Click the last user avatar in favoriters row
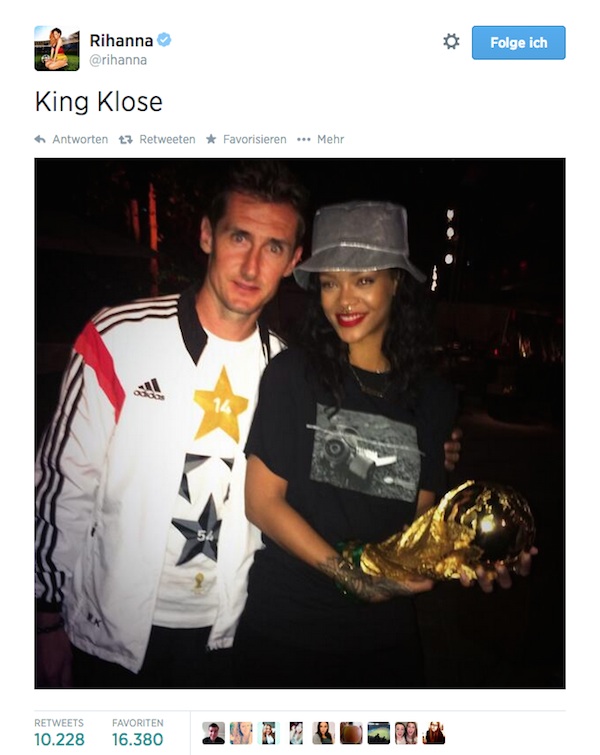 434,733
